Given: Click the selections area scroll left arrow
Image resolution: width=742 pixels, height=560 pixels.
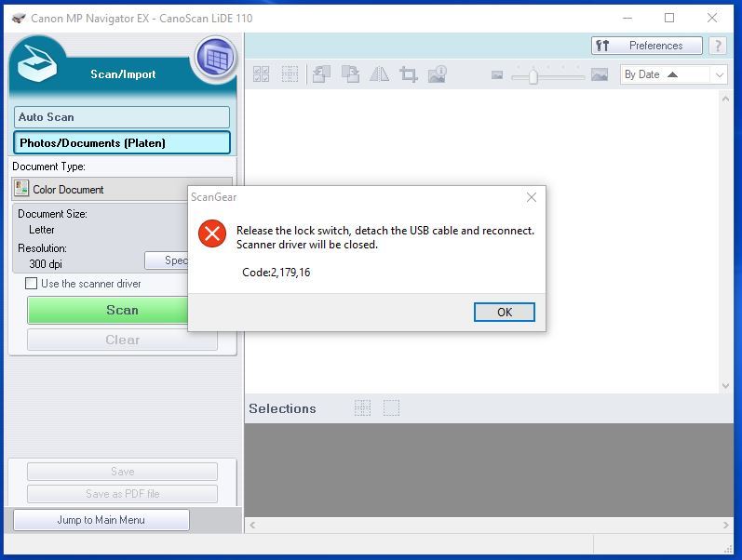Looking at the screenshot, I should click(x=252, y=525).
